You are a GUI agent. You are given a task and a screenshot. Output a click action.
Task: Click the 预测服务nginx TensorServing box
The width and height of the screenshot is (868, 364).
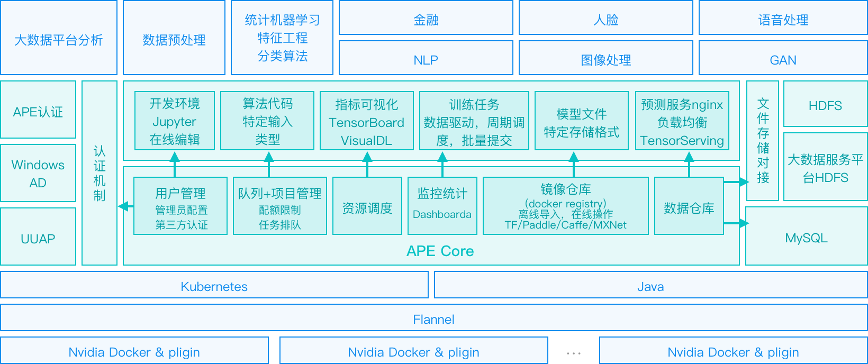(x=682, y=121)
